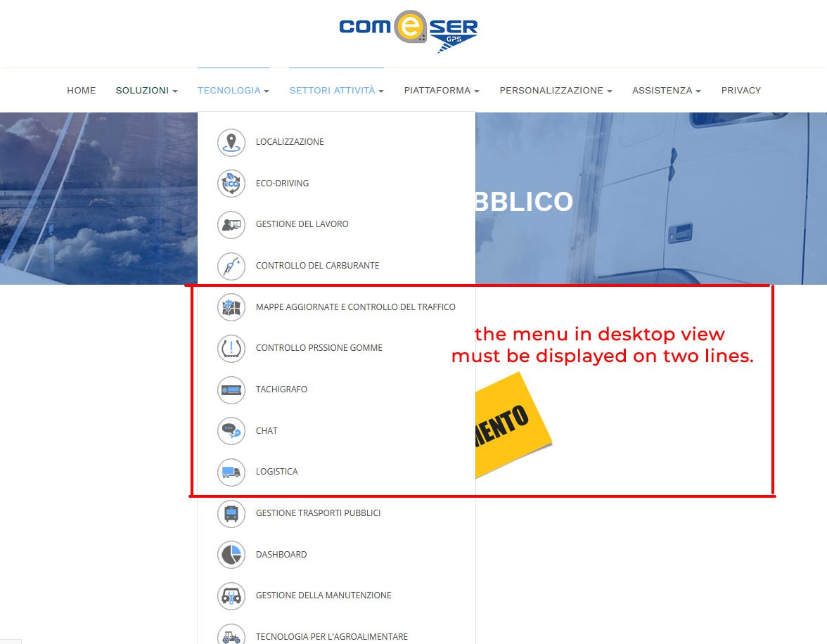
Task: Click the Dashboard pie chart icon
Action: point(231,554)
